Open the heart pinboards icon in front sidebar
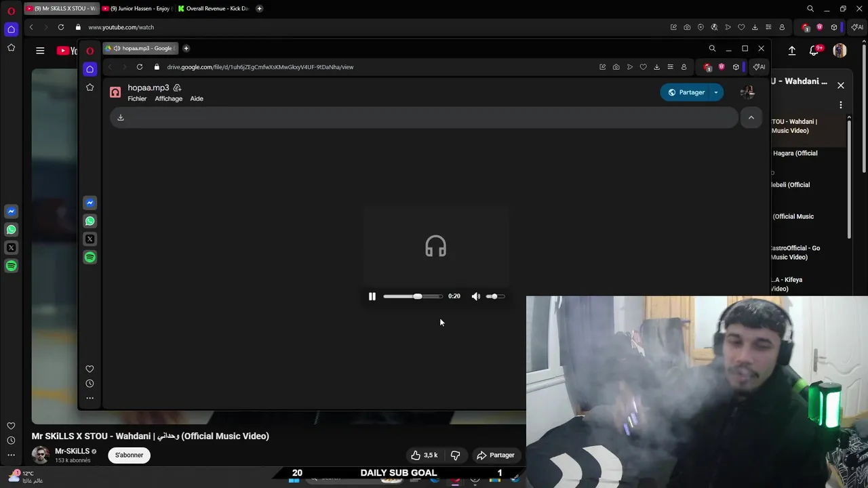Image resolution: width=868 pixels, height=488 pixels. [90, 369]
